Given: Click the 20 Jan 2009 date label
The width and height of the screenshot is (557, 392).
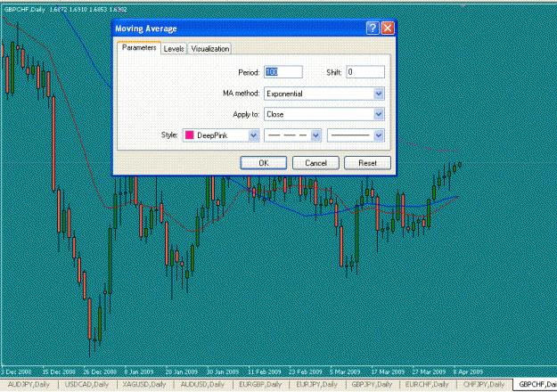Looking at the screenshot, I should click(x=182, y=372).
